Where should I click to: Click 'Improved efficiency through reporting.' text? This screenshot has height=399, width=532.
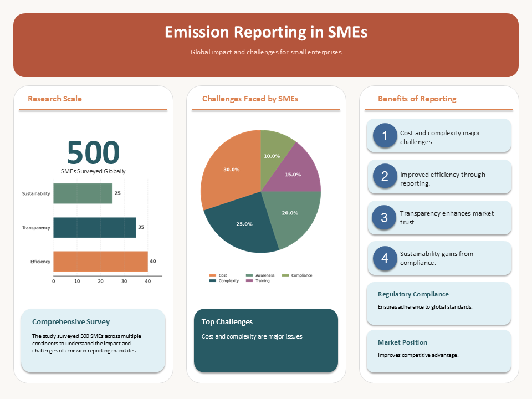tap(442, 179)
